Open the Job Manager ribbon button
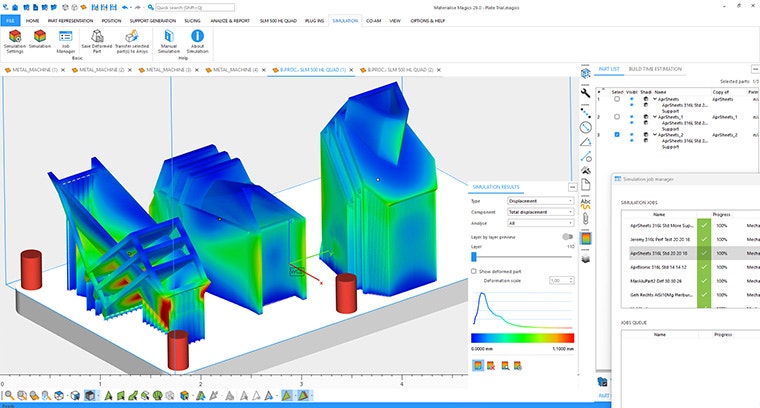This screenshot has width=760, height=408. click(x=65, y=41)
